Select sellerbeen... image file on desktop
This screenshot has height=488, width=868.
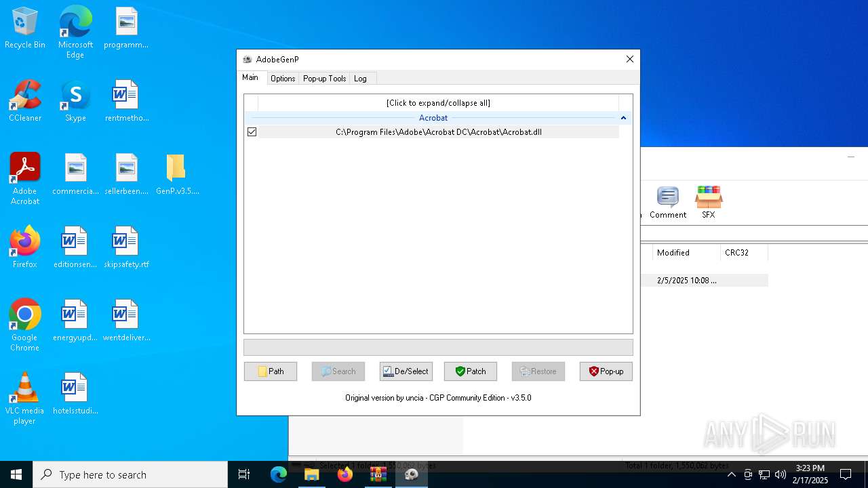coord(126,175)
